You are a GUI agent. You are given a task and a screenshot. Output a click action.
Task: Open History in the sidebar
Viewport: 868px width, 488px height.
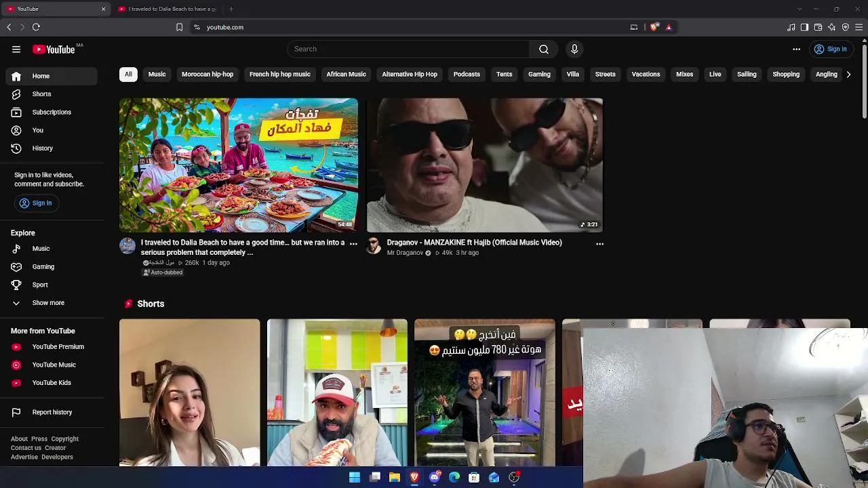52,148
